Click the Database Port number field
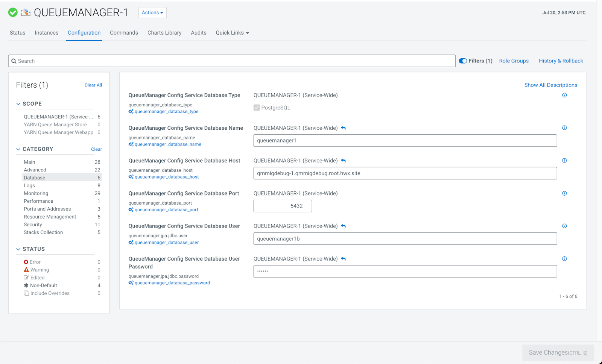This screenshot has height=364, width=602. point(283,206)
